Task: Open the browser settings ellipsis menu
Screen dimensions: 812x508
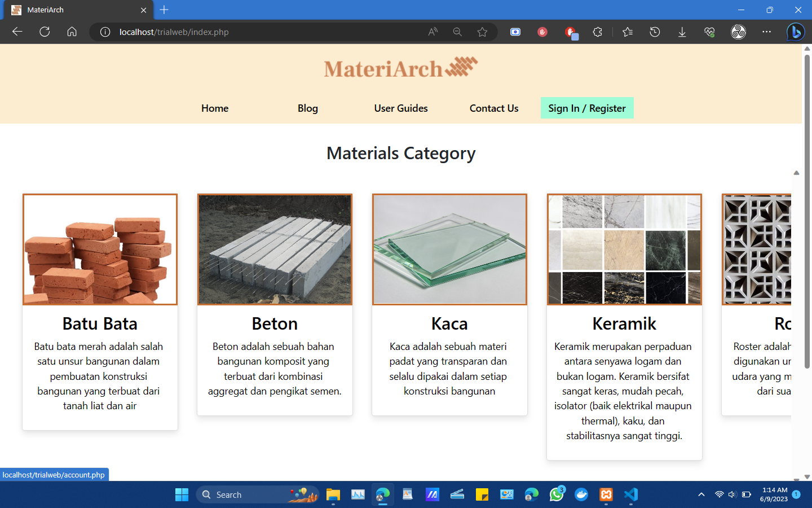Action: pyautogui.click(x=766, y=32)
